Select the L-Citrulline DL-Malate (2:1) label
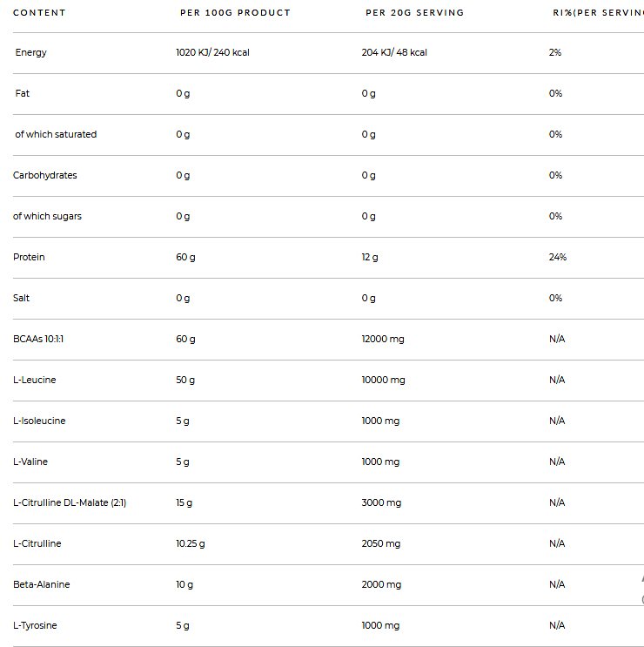The width and height of the screenshot is (644, 647). [70, 502]
